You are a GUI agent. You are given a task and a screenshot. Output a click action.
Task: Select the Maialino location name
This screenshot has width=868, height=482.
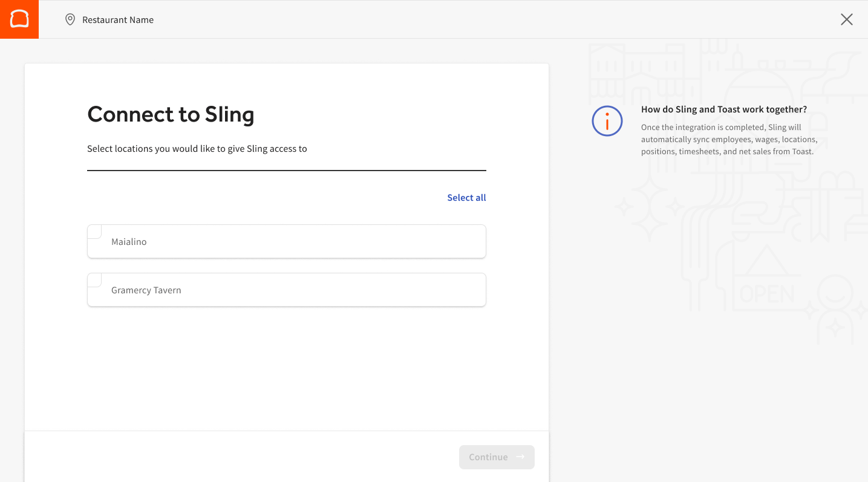[129, 242]
